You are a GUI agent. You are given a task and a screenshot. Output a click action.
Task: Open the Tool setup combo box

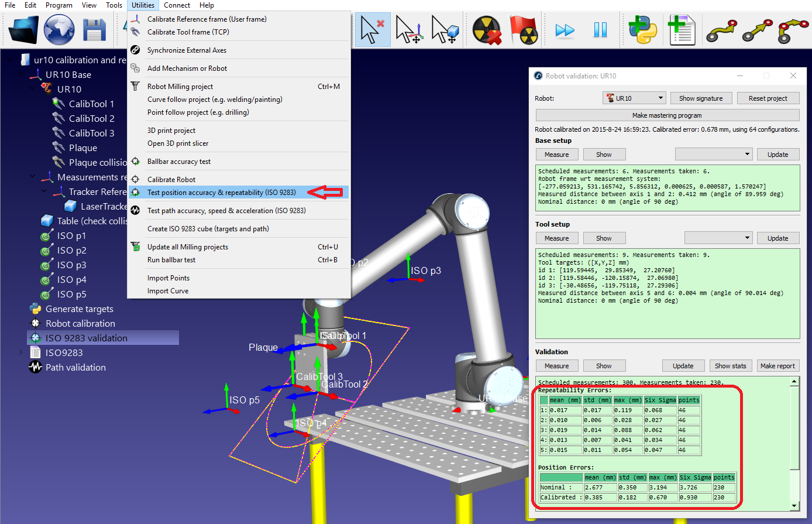(718, 238)
